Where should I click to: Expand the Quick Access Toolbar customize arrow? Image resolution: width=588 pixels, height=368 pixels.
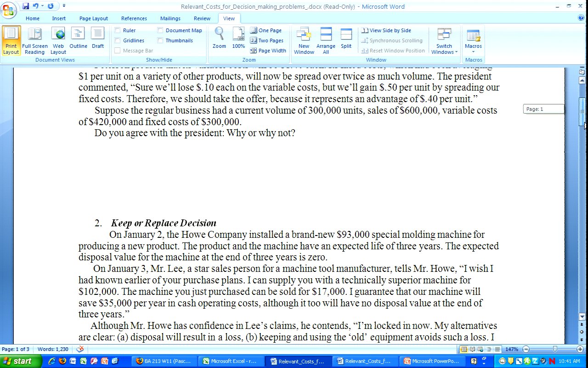(64, 6)
